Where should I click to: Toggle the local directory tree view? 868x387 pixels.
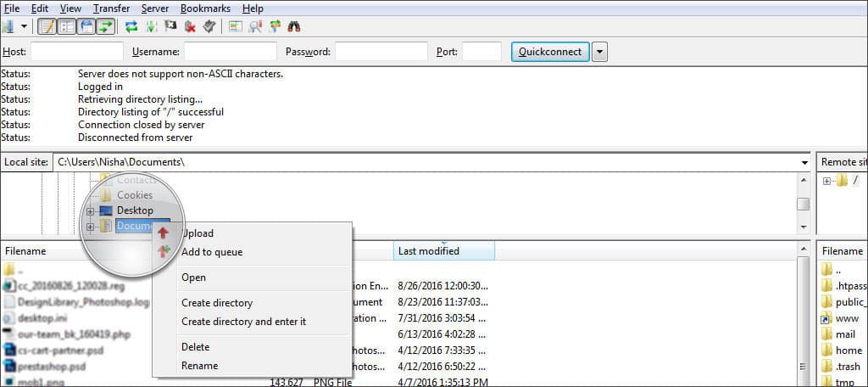tap(67, 26)
